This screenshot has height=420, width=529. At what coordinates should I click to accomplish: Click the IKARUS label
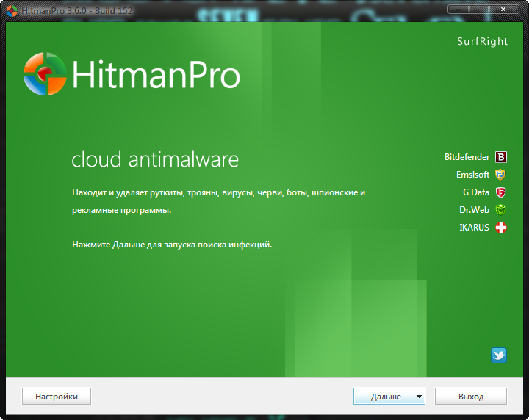474,228
